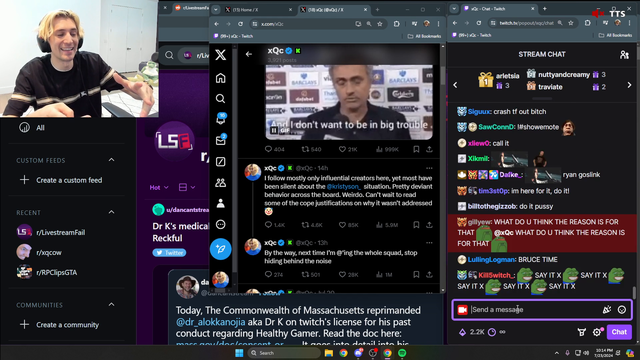Open xQc - Twitch bookmark in chat window
The height and width of the screenshot is (360, 640).
pos(471,35)
